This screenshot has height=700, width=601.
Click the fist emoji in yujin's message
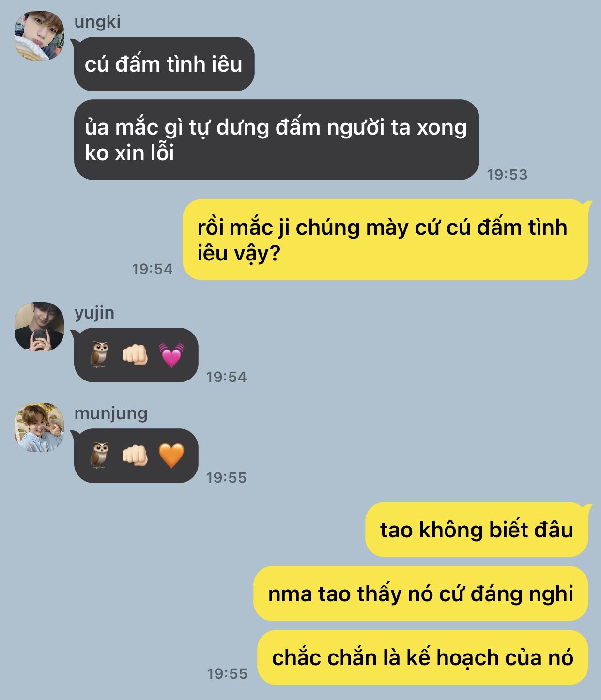click(x=135, y=355)
